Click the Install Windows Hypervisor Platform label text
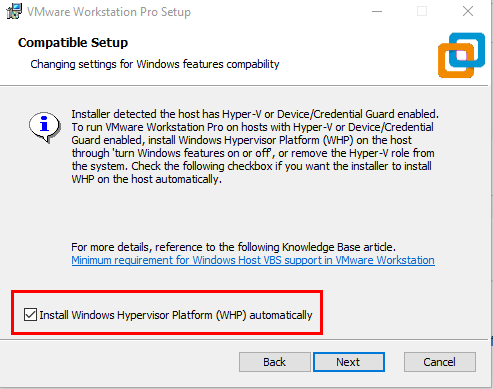 coord(176,315)
